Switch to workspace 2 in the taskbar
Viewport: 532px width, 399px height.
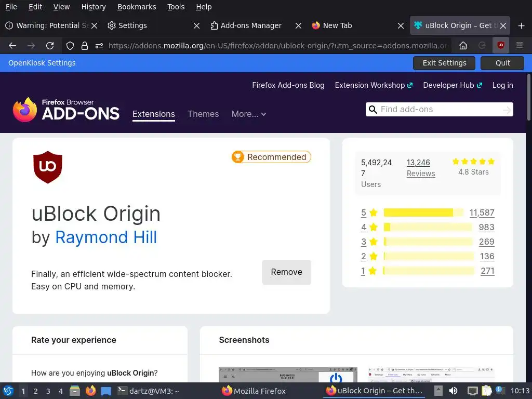point(36,391)
